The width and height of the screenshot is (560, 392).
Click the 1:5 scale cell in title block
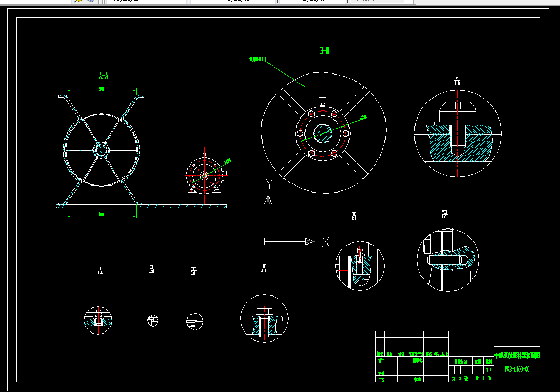pos(489,370)
